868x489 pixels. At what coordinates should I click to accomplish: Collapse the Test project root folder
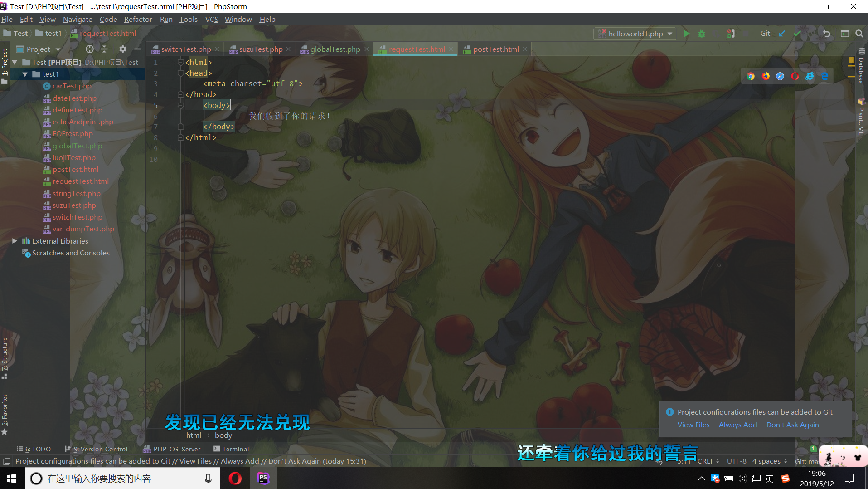(x=15, y=62)
